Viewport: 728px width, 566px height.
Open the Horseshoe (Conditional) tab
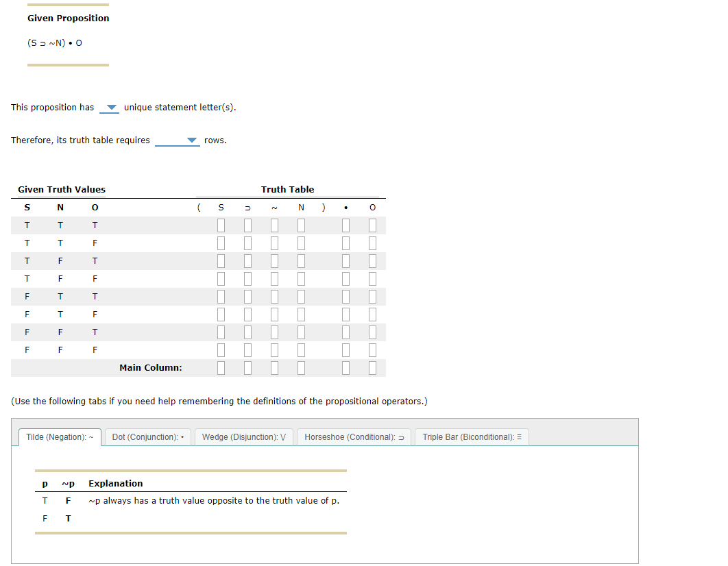pyautogui.click(x=353, y=436)
